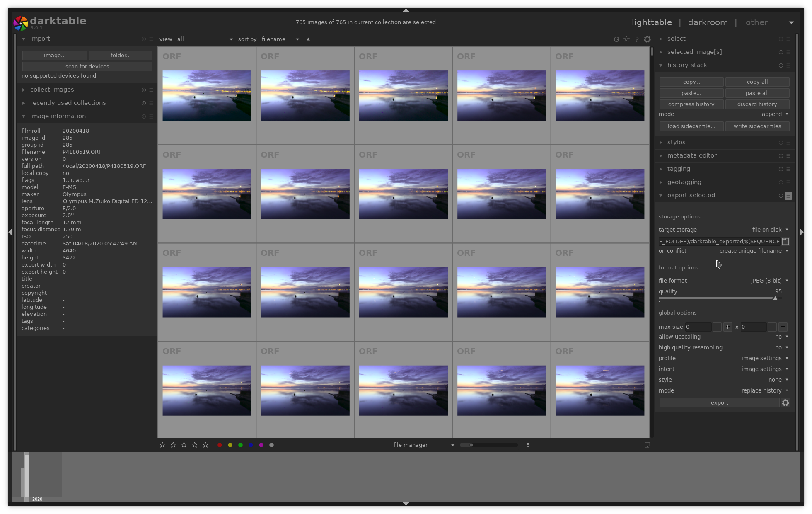
Task: Open global preferences gear icon
Action: (x=647, y=39)
